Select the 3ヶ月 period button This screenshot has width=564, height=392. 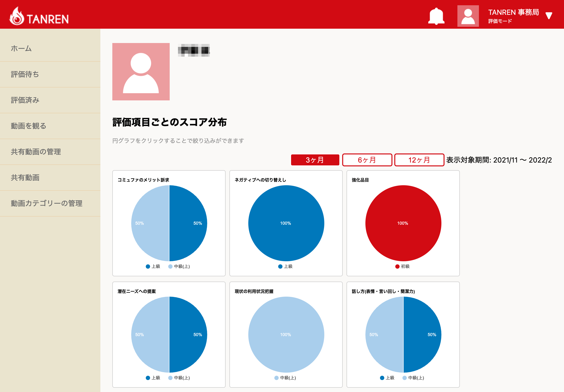point(315,160)
